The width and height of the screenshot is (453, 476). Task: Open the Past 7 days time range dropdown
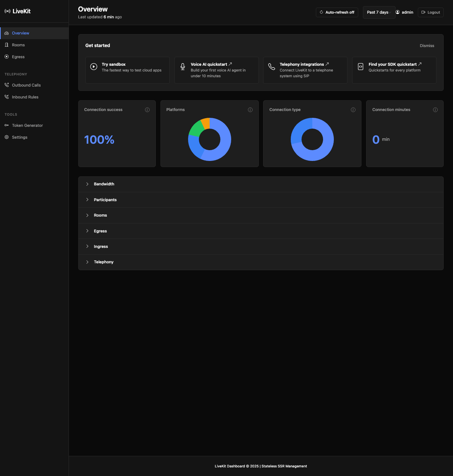[x=378, y=12]
